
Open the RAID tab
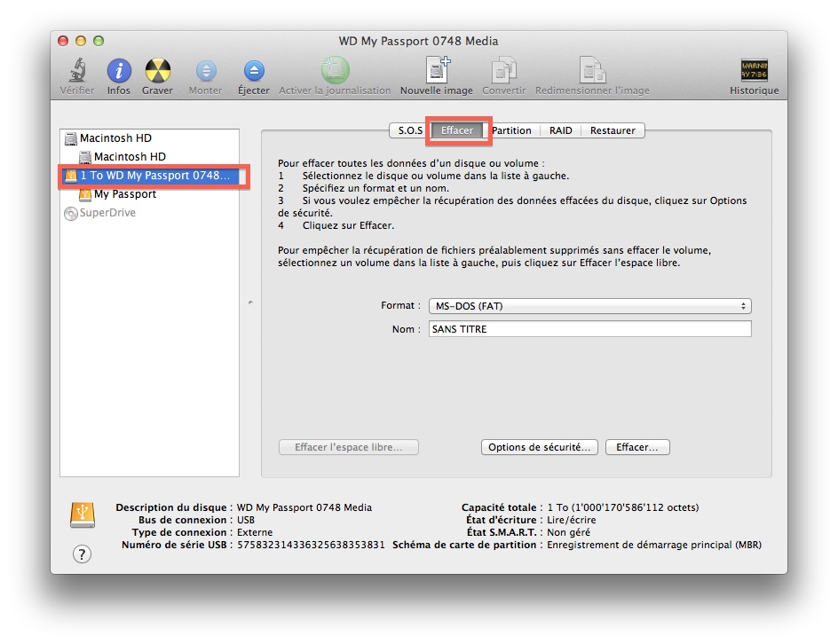[560, 130]
